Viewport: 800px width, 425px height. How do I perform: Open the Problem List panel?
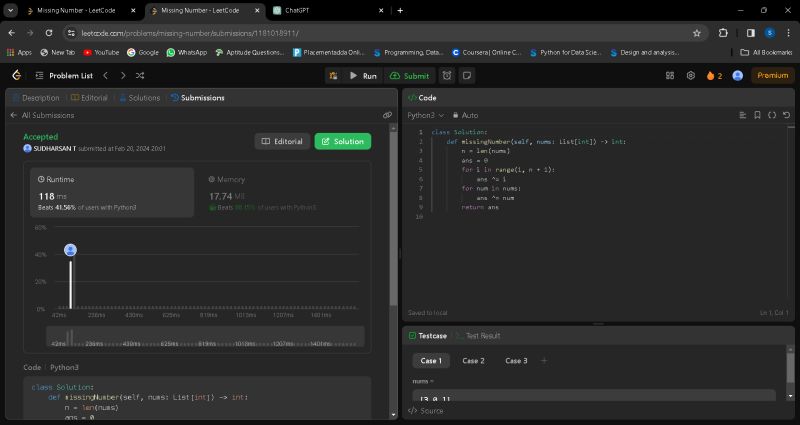coord(64,76)
